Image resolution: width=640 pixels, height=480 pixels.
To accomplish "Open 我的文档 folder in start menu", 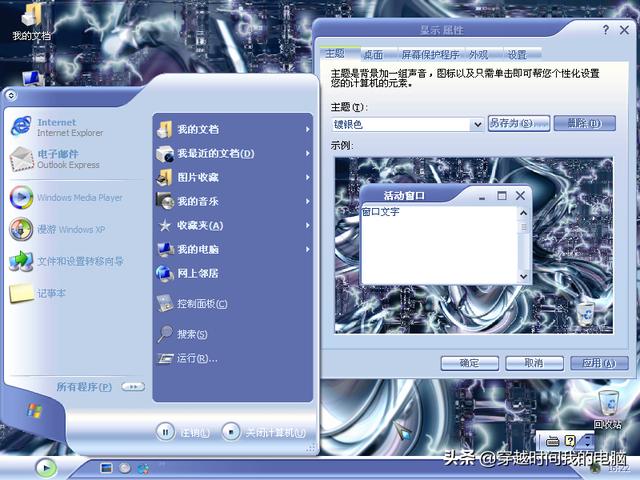I will pyautogui.click(x=233, y=129).
